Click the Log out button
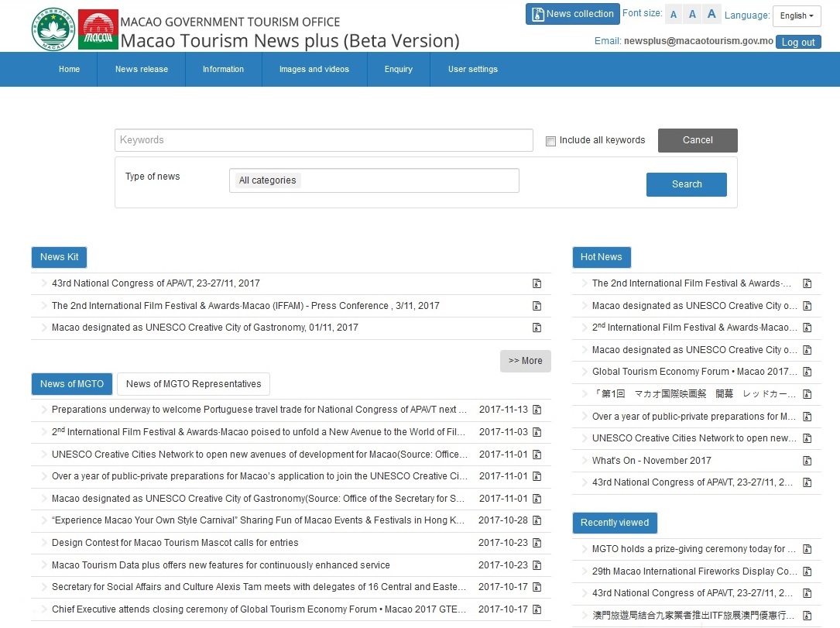 (797, 43)
